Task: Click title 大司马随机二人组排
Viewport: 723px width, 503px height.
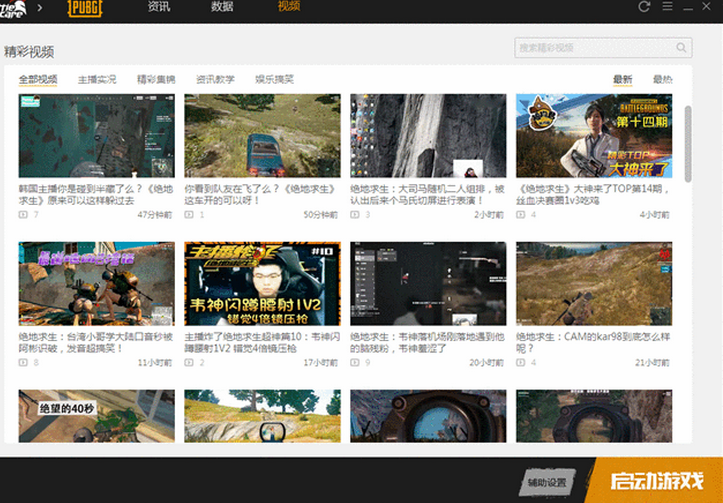Action: (x=427, y=195)
